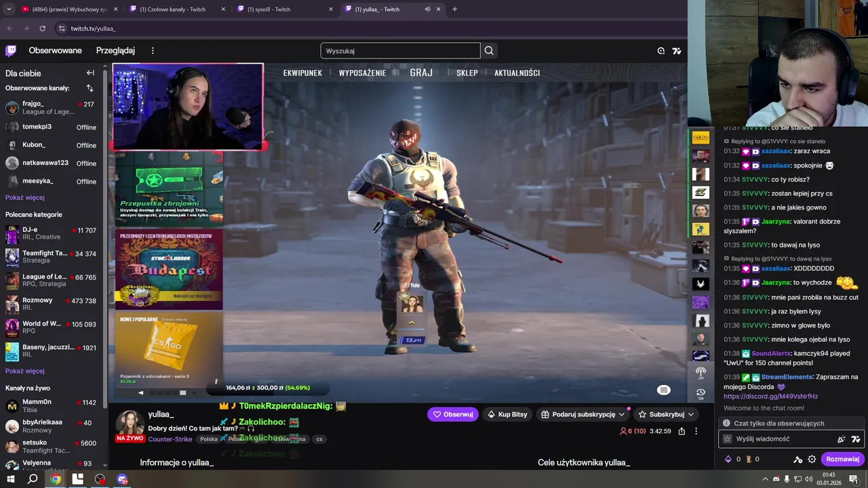This screenshot has width=868, height=488.
Task: Open a new browser tab
Action: point(454,9)
